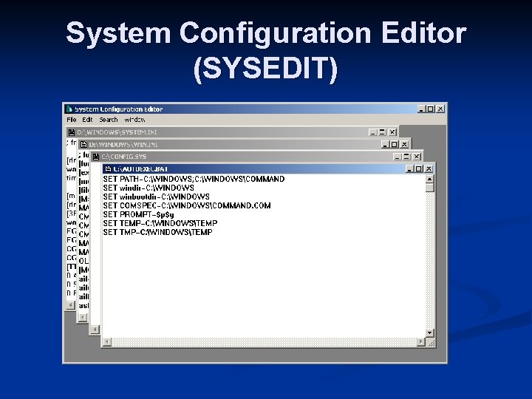This screenshot has width=532, height=399.
Task: Minimize the System Configuration Editor main window
Action: 421,109
